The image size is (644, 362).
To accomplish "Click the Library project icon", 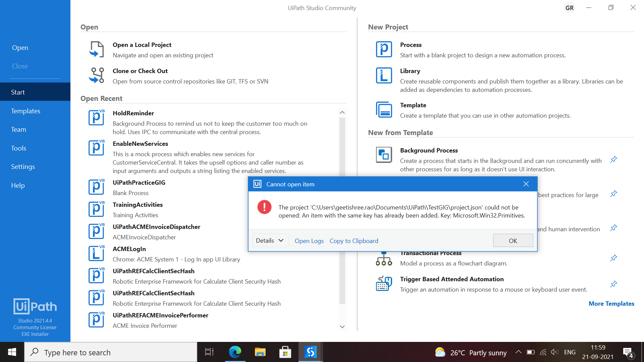I will coord(384,76).
